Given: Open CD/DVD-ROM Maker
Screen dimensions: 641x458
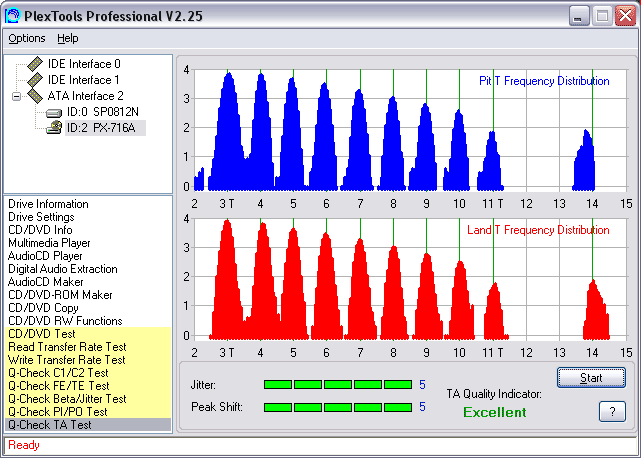Looking at the screenshot, I should pyautogui.click(x=60, y=295).
